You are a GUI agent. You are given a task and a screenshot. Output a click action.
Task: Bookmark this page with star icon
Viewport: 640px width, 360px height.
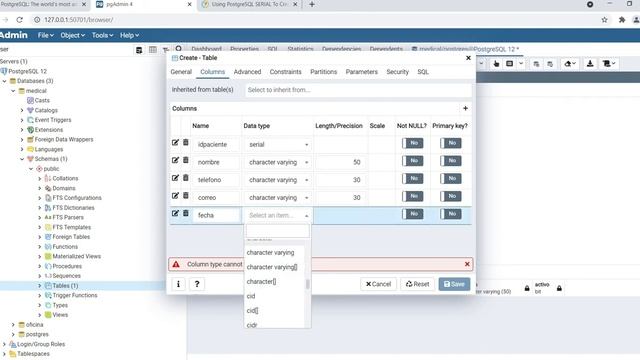click(x=604, y=20)
